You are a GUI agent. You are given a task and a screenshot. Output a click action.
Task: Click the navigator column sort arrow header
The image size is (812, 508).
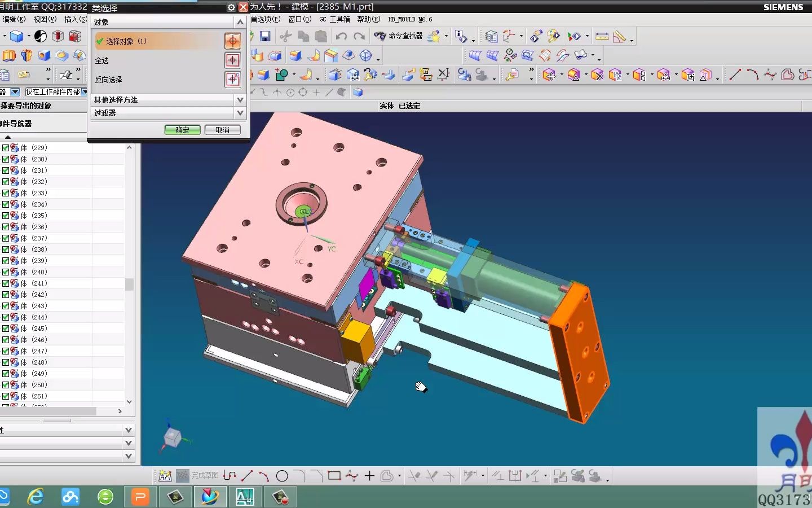pyautogui.click(x=8, y=137)
